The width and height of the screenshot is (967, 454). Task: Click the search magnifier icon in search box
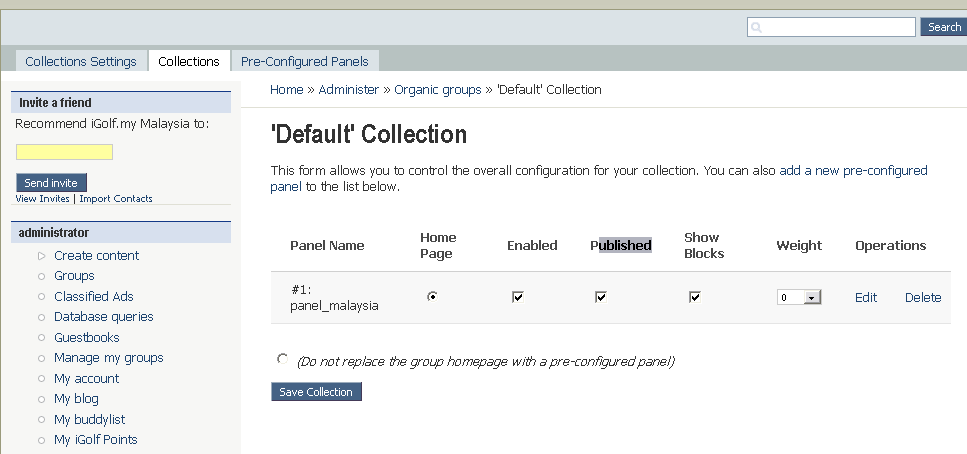click(x=757, y=28)
